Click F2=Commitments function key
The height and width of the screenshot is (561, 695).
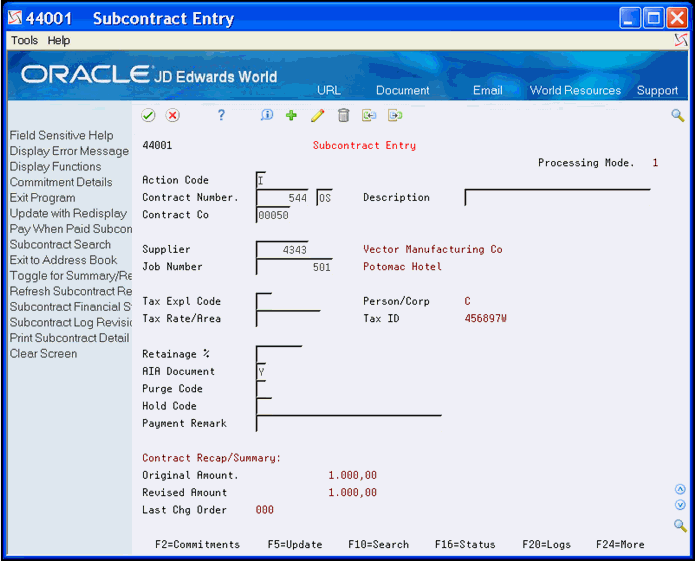click(197, 545)
